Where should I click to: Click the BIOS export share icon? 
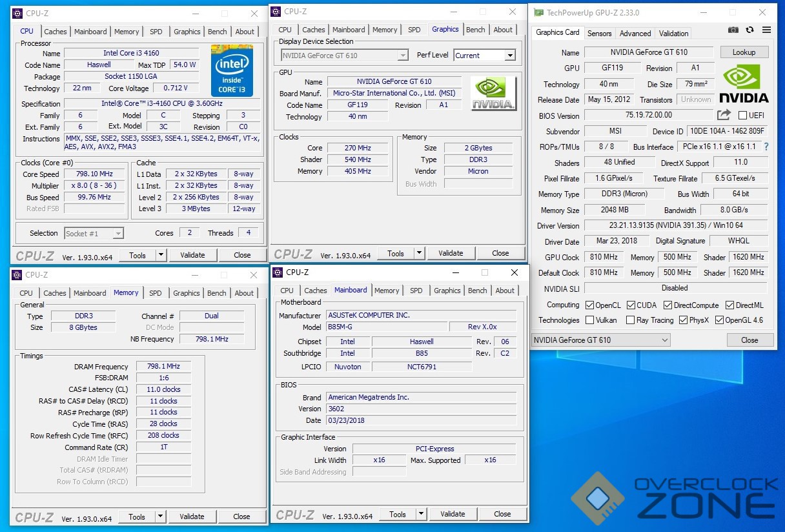pos(724,115)
